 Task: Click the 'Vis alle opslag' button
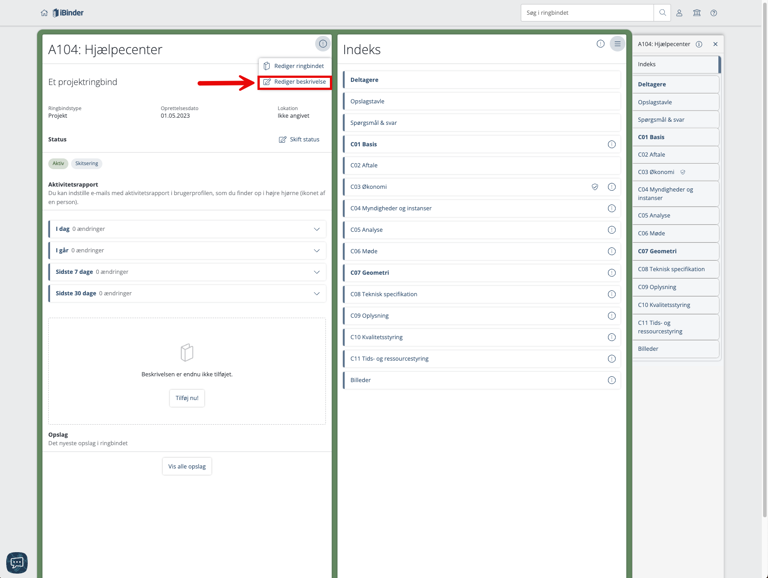[x=187, y=466]
